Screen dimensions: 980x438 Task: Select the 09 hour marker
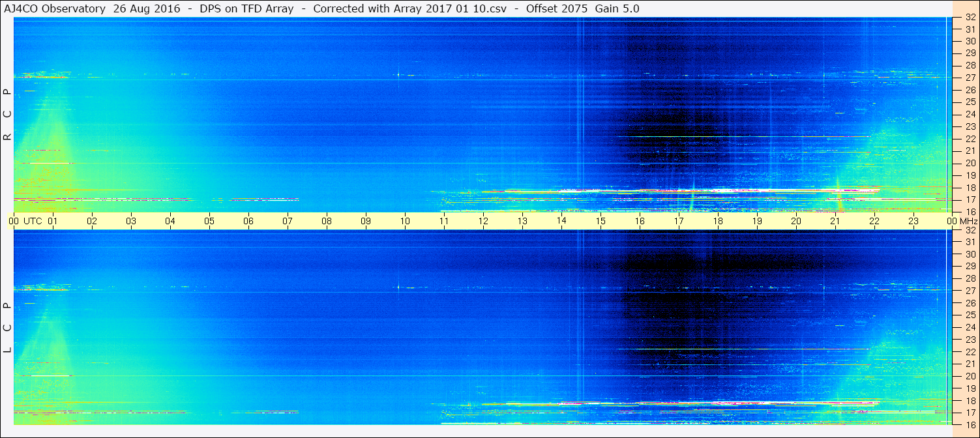coord(366,221)
